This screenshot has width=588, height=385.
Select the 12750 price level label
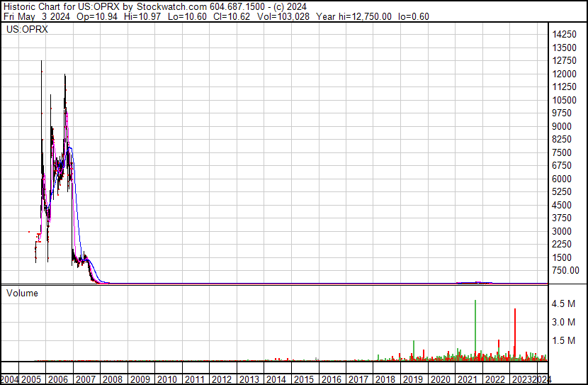(x=565, y=61)
